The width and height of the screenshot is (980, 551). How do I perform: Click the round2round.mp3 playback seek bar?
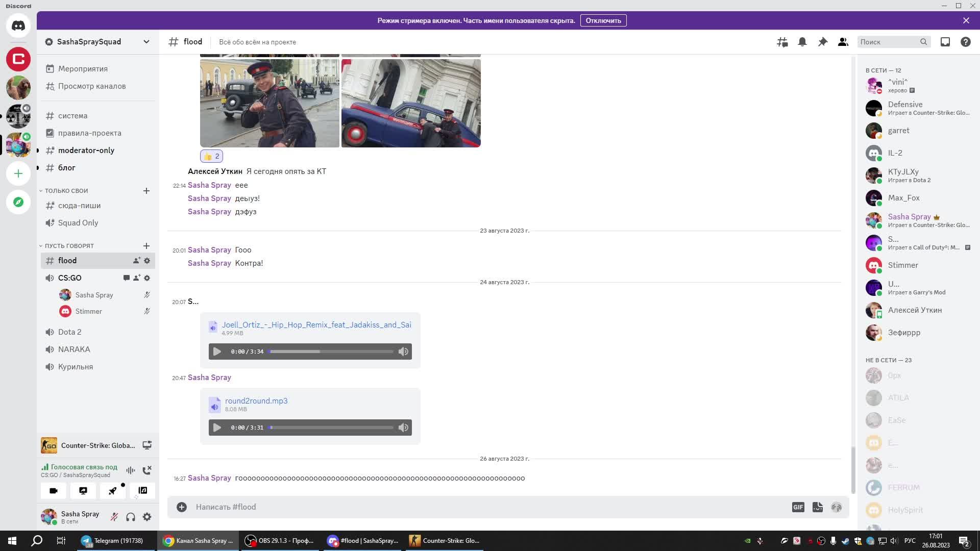[x=332, y=428]
